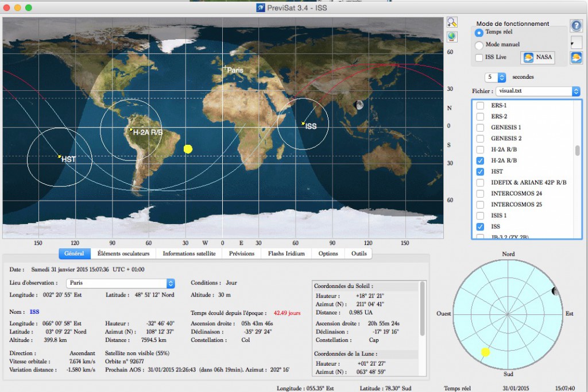This screenshot has width=588, height=392.
Task: Tick the ERS-1 satellite checkbox
Action: pyautogui.click(x=480, y=106)
